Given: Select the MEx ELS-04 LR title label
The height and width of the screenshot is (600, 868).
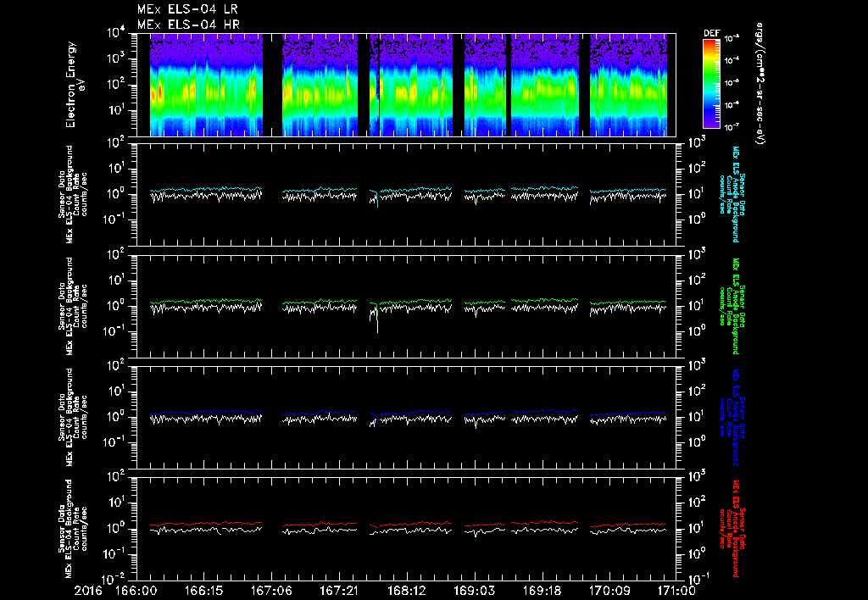Looking at the screenshot, I should (x=188, y=9).
